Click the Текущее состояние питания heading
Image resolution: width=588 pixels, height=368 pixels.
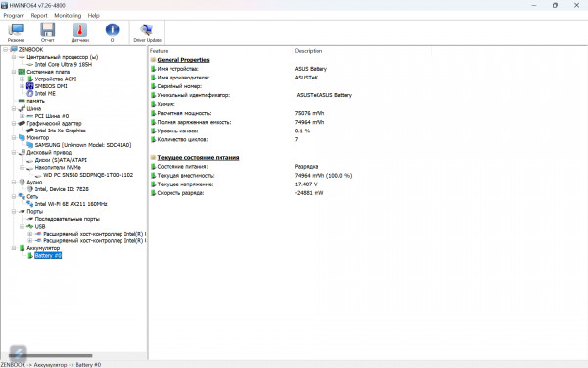tap(198, 157)
